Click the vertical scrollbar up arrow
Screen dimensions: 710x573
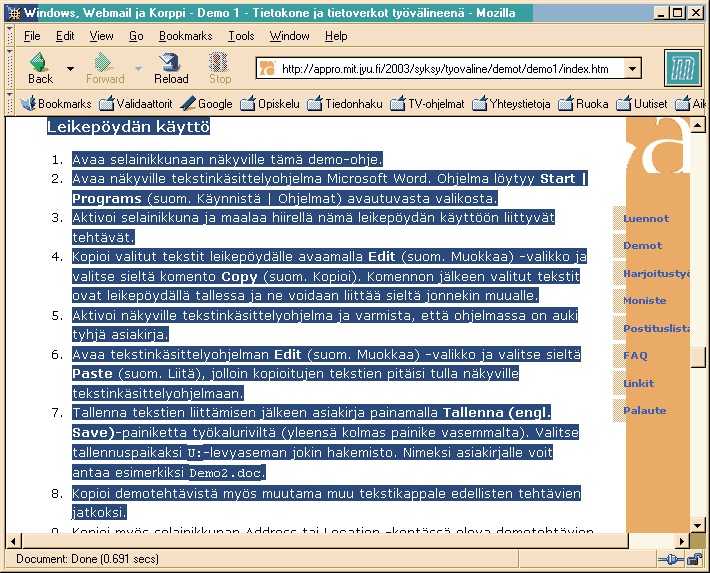pos(698,125)
